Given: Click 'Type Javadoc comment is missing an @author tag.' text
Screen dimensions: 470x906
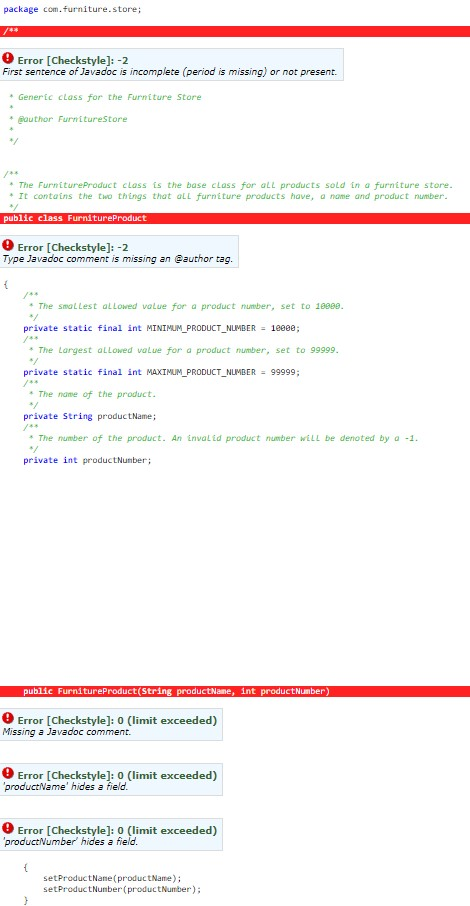Looking at the screenshot, I should tap(117, 259).
